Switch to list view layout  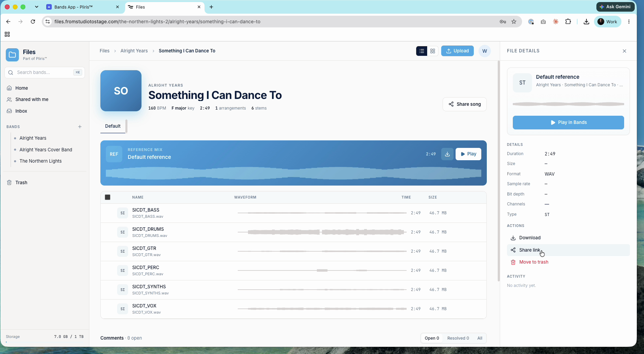pos(422,51)
